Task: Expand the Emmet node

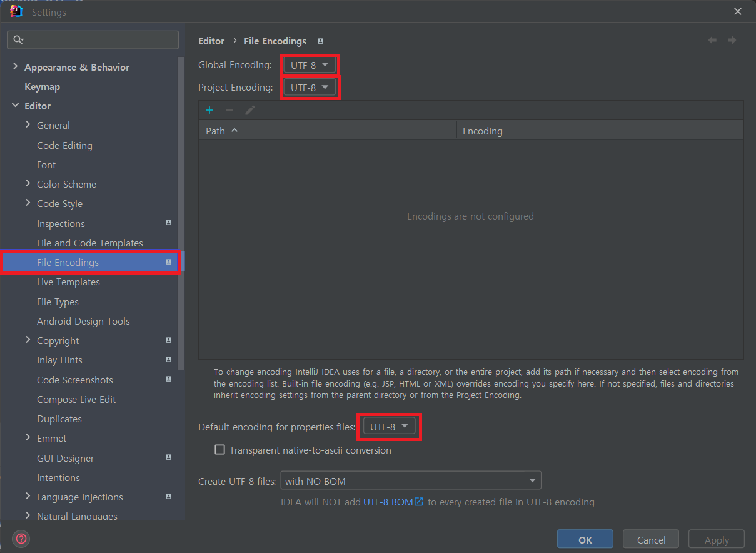Action: [x=28, y=438]
